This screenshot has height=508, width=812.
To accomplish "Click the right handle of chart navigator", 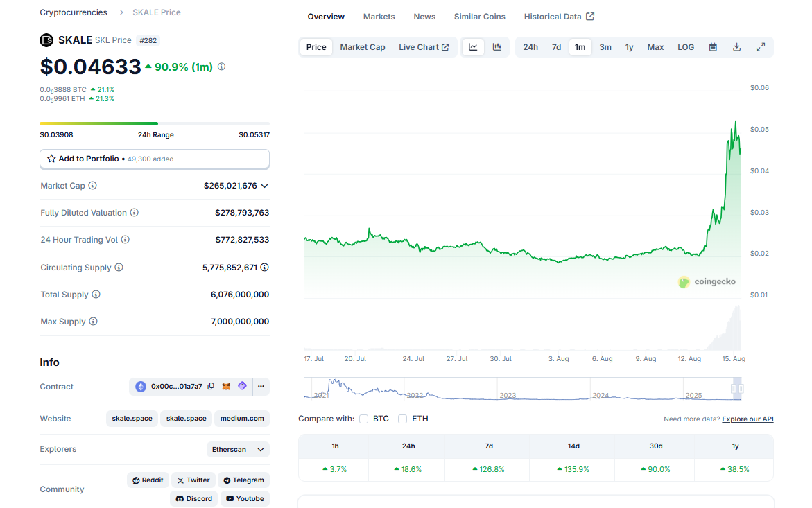I will click(741, 389).
